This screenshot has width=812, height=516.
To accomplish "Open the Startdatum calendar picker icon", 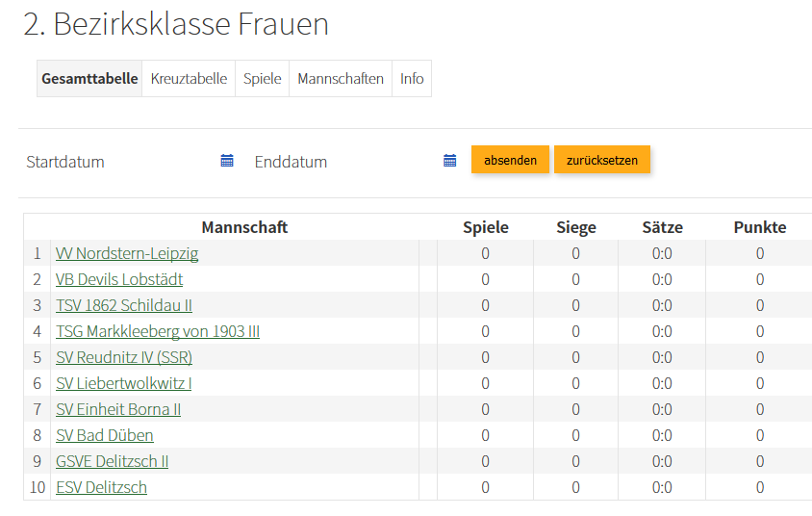I will (x=227, y=161).
